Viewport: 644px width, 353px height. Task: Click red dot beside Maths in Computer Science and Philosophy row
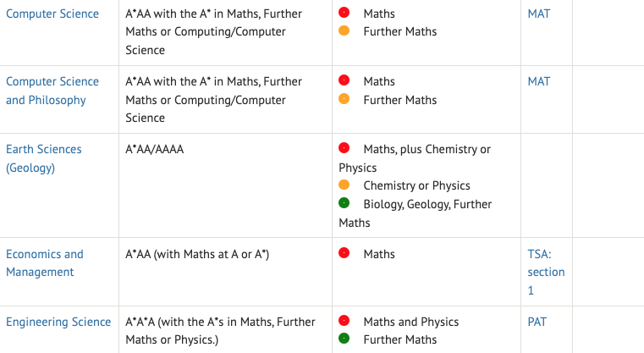344,80
